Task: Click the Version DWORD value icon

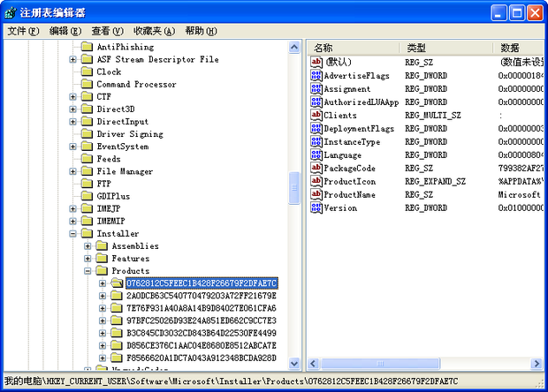Action: click(x=316, y=207)
